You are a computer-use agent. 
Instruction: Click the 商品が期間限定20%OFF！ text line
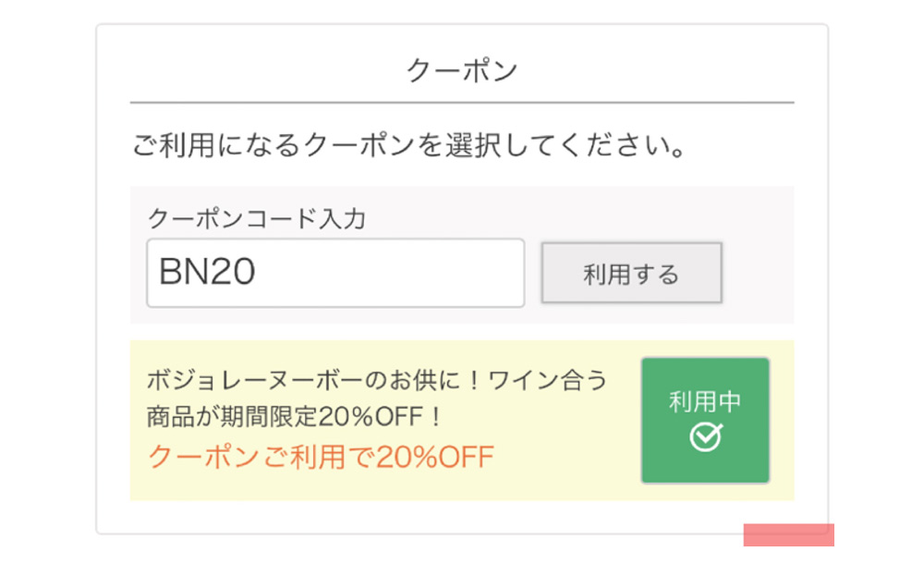click(294, 417)
